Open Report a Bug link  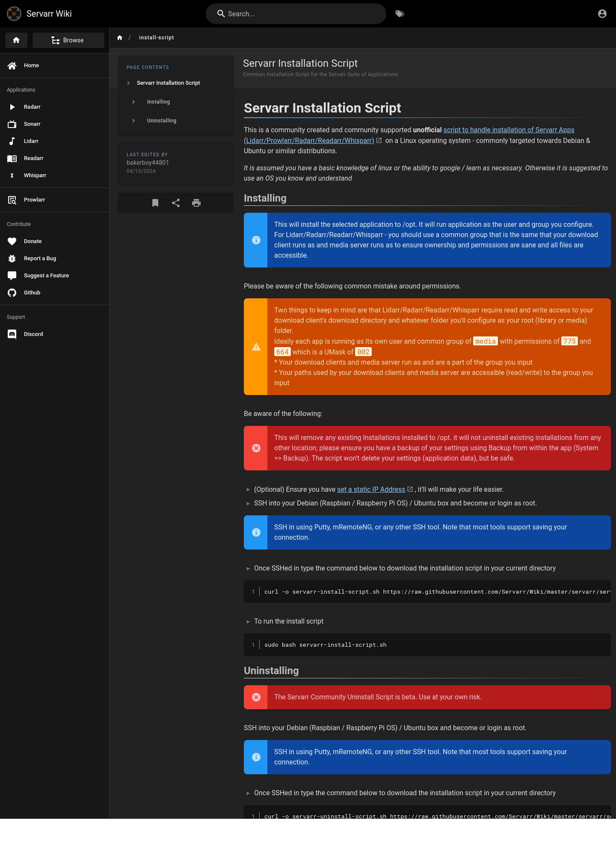tap(55, 259)
